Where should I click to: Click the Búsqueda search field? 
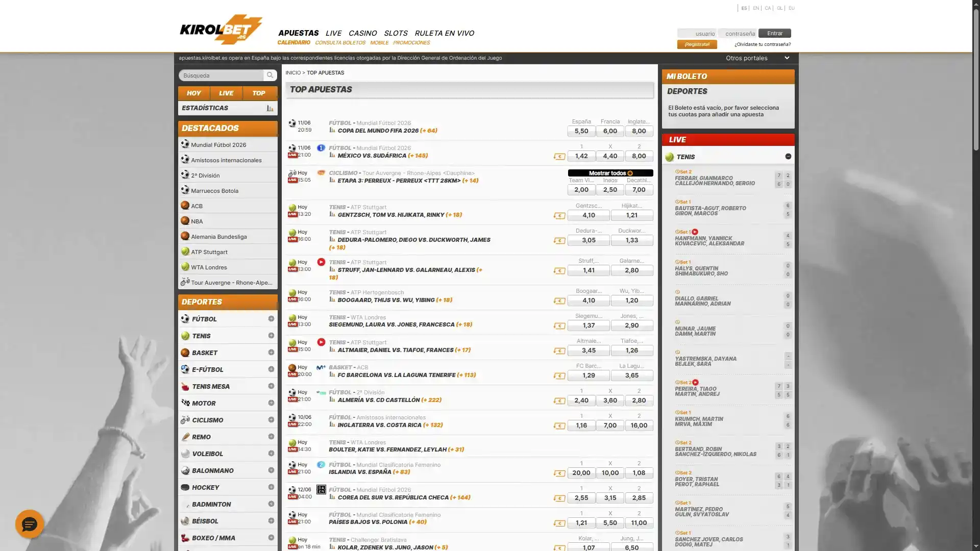coord(222,76)
